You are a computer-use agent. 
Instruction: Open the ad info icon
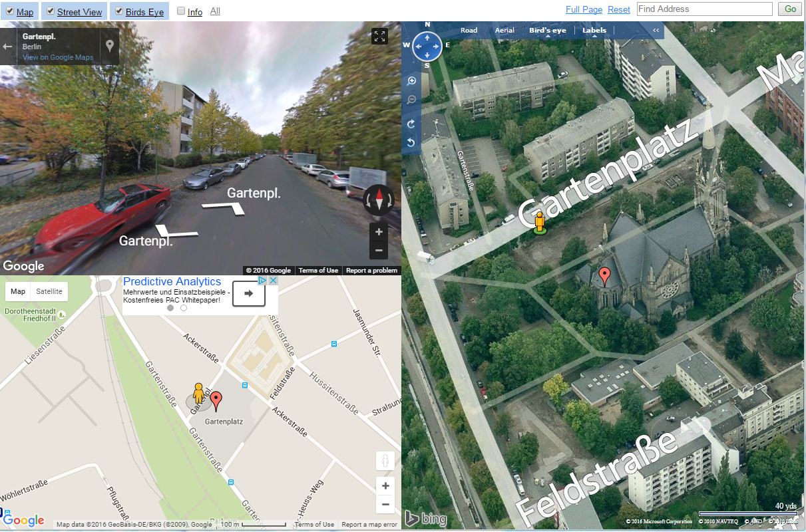pyautogui.click(x=263, y=281)
